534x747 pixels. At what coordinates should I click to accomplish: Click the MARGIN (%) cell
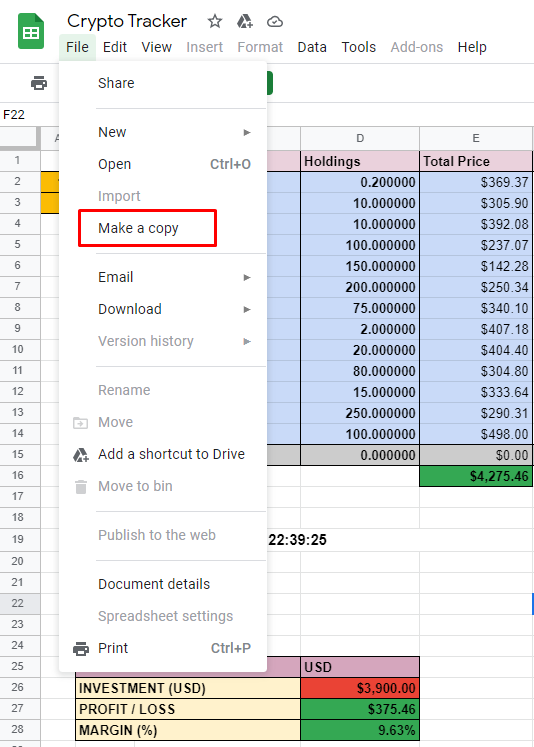[x=188, y=730]
